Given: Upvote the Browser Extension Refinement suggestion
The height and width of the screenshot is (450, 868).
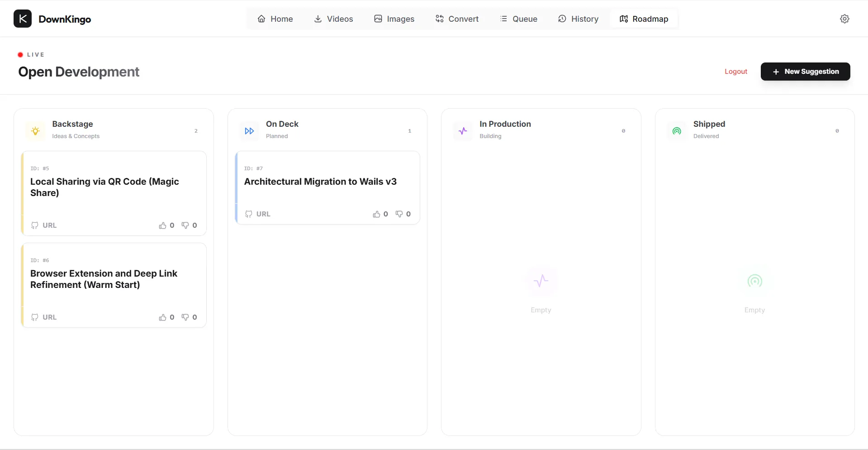Looking at the screenshot, I should click(166, 317).
